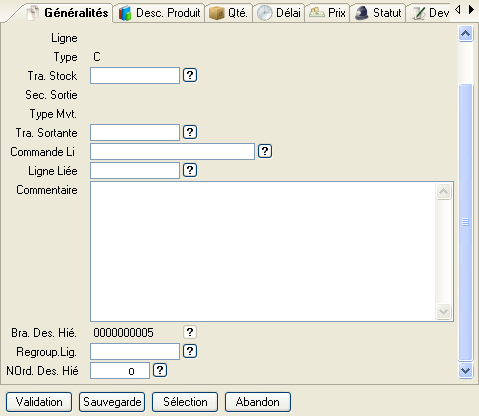Screen dimensions: 479x416
Task: Click the panel's scroll down arrow
Action: coord(465,370)
